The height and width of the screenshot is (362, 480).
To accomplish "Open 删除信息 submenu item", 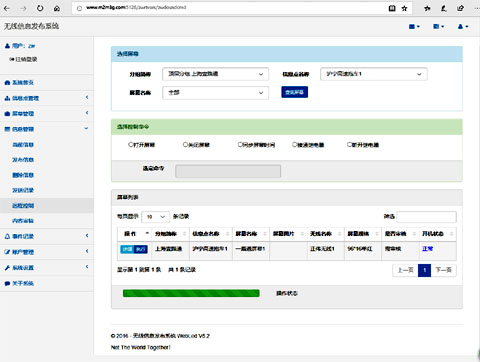I will click(23, 175).
